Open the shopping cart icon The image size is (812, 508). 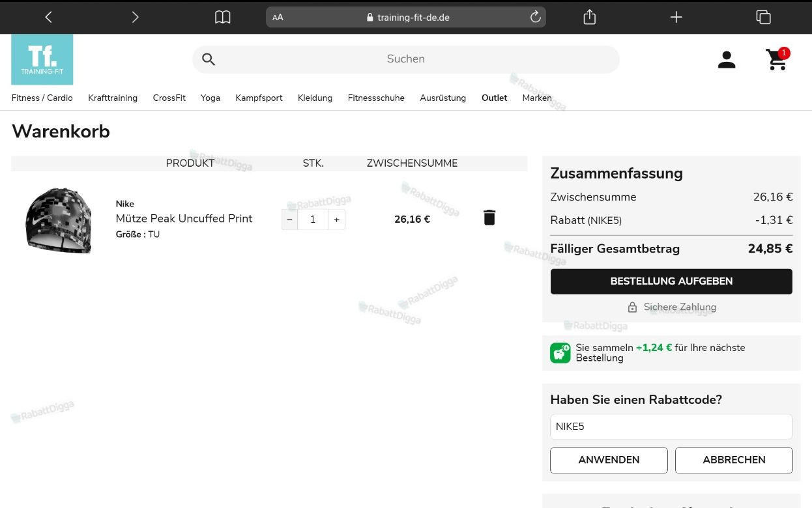click(x=777, y=59)
